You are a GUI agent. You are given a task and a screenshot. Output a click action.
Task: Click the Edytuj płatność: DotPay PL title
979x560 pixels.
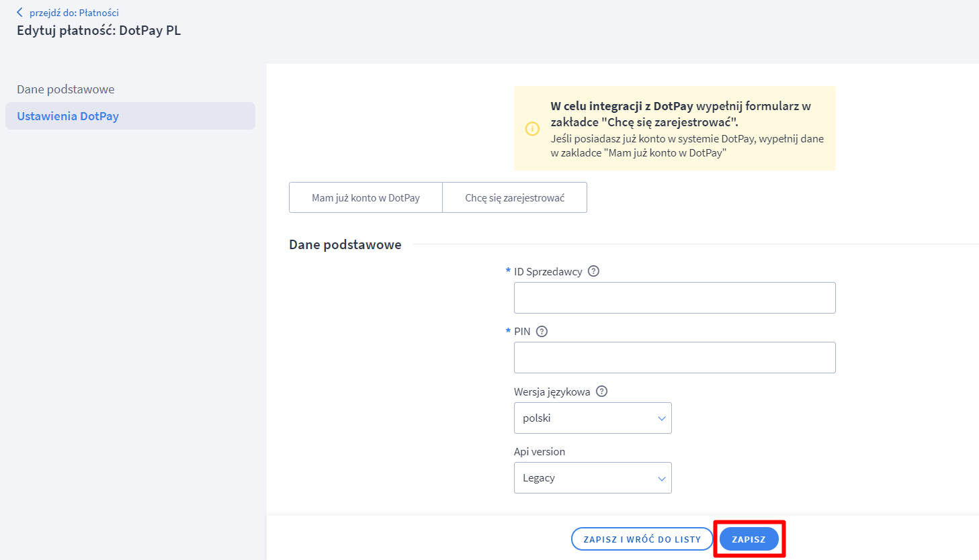click(x=99, y=30)
